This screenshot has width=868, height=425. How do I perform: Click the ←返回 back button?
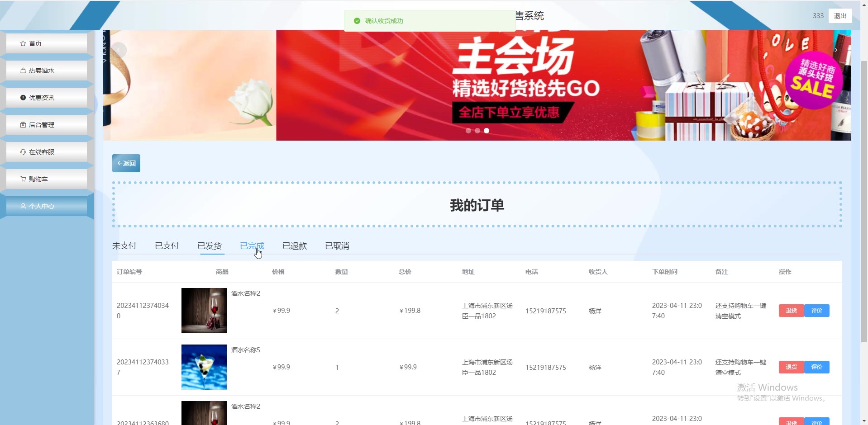tap(126, 163)
